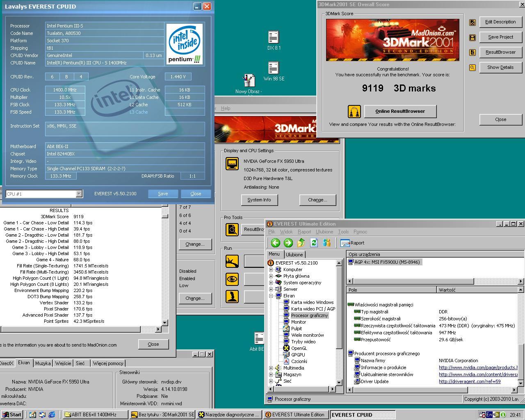
Task: Expand the Komputer tree node
Action: [271, 269]
